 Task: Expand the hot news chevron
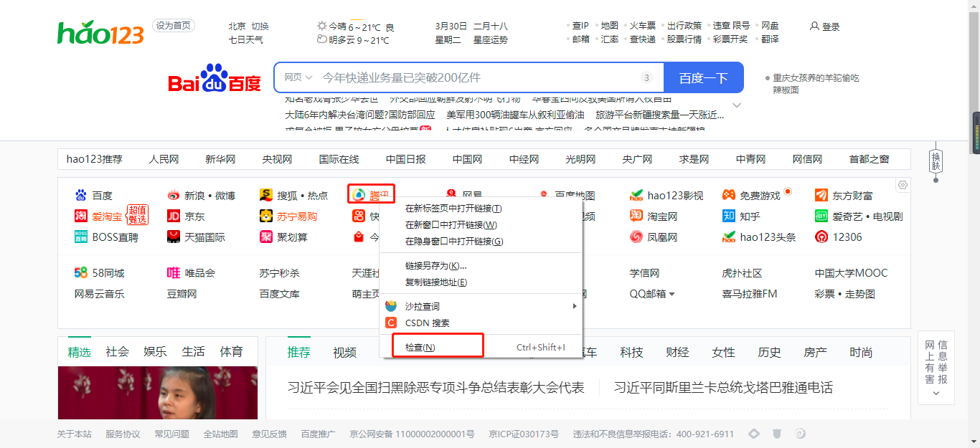pos(737,105)
